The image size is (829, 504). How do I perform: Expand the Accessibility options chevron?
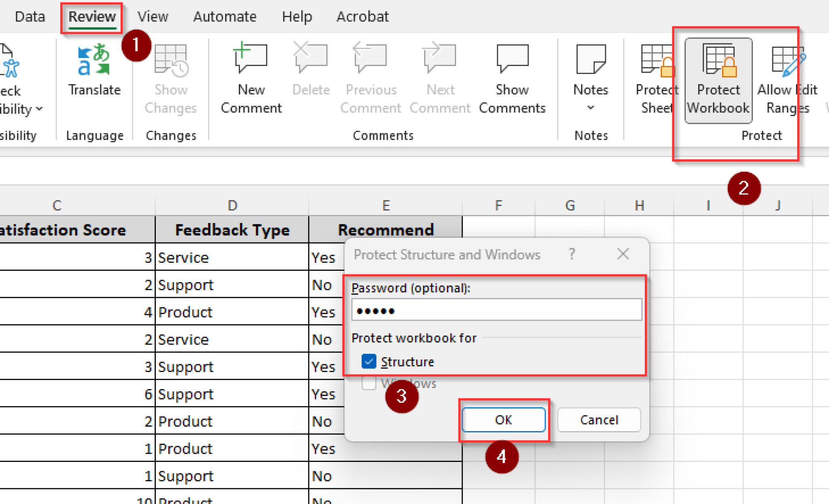38,108
